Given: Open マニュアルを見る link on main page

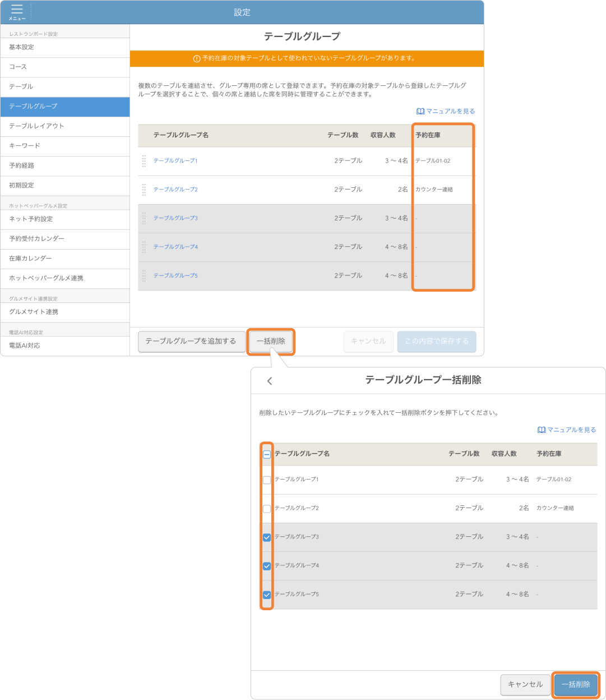Looking at the screenshot, I should 446,111.
